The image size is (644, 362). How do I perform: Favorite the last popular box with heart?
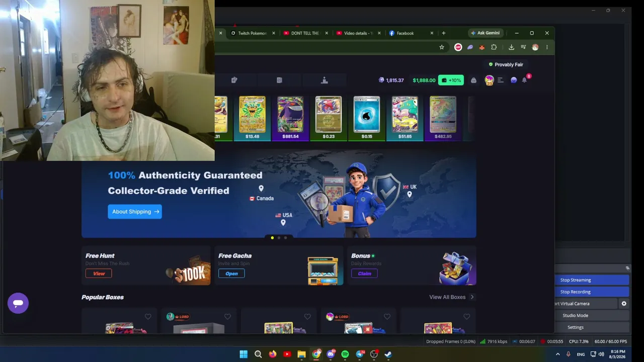coord(467,317)
